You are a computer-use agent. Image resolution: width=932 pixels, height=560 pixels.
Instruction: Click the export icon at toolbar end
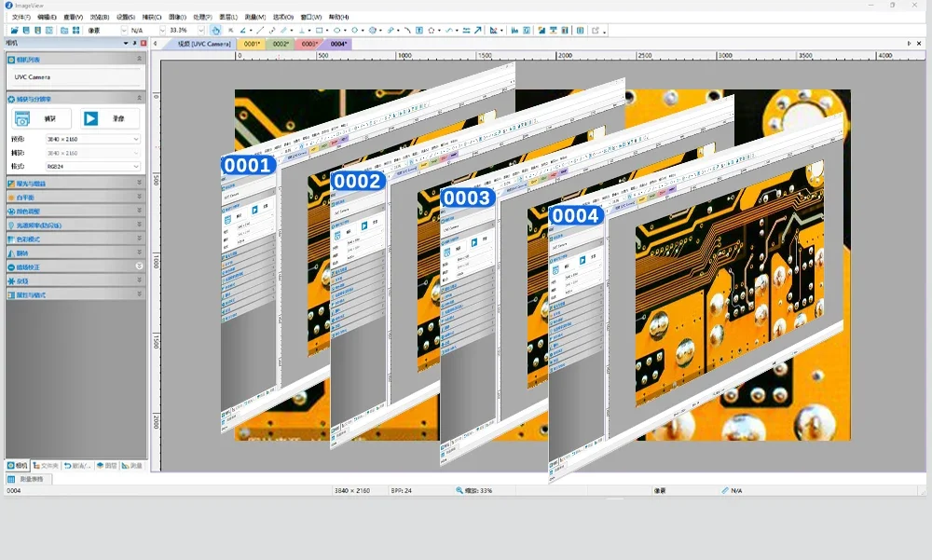(x=595, y=31)
